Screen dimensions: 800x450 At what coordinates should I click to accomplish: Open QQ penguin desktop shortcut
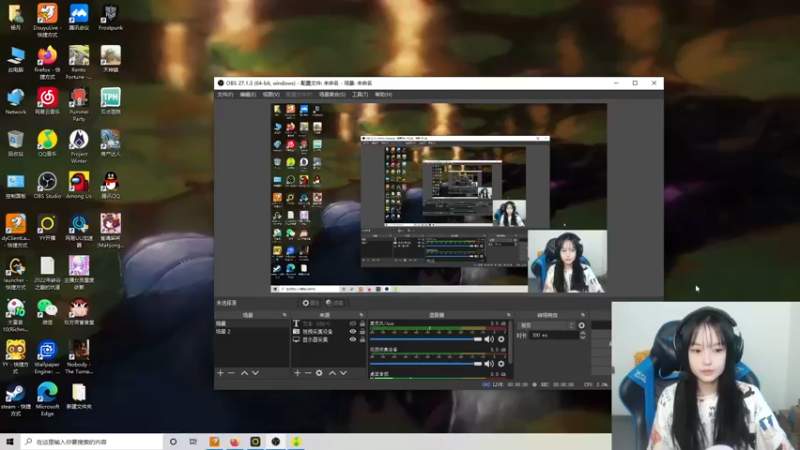click(110, 185)
